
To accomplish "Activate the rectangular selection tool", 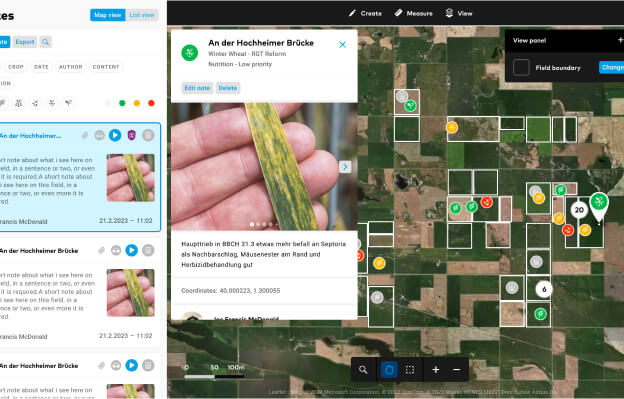I will [x=410, y=370].
